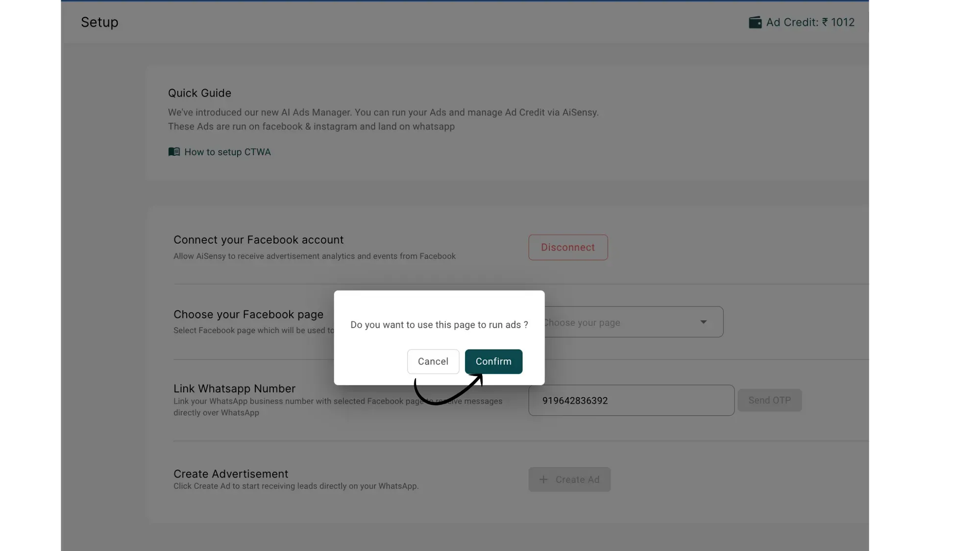The image size is (980, 551).
Task: Cancel the run ads confirmation dialog
Action: 433,361
